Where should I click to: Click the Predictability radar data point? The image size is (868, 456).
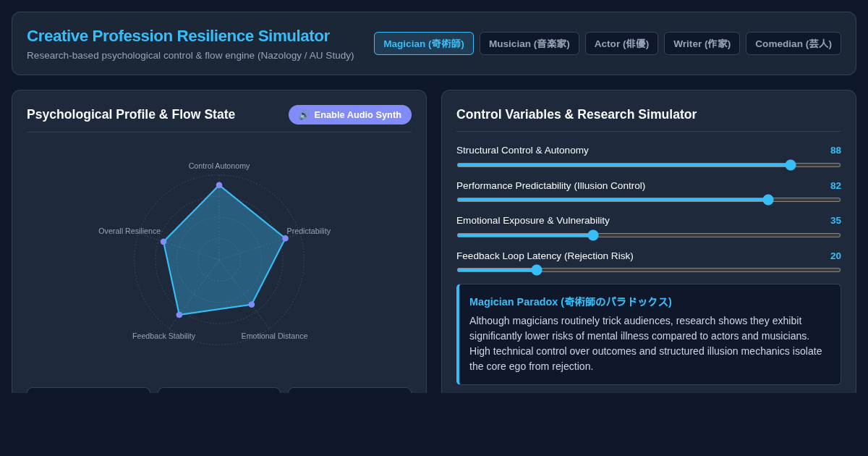(x=285, y=238)
